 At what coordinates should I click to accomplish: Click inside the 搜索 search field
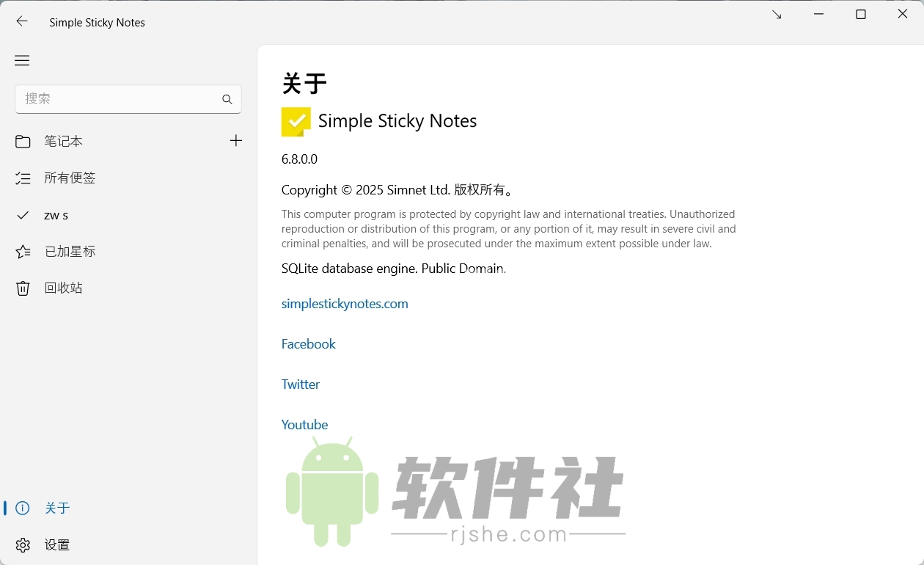tap(110, 99)
